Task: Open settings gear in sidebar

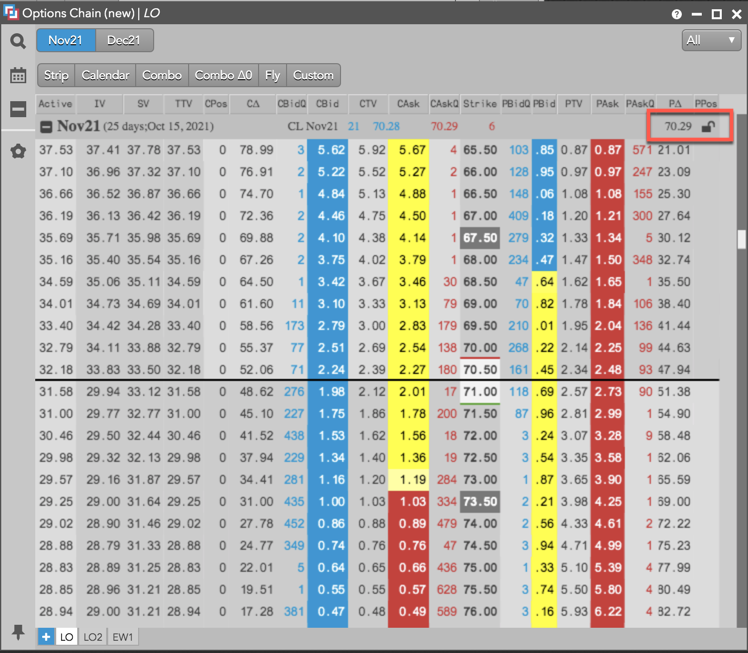Action: [x=18, y=151]
